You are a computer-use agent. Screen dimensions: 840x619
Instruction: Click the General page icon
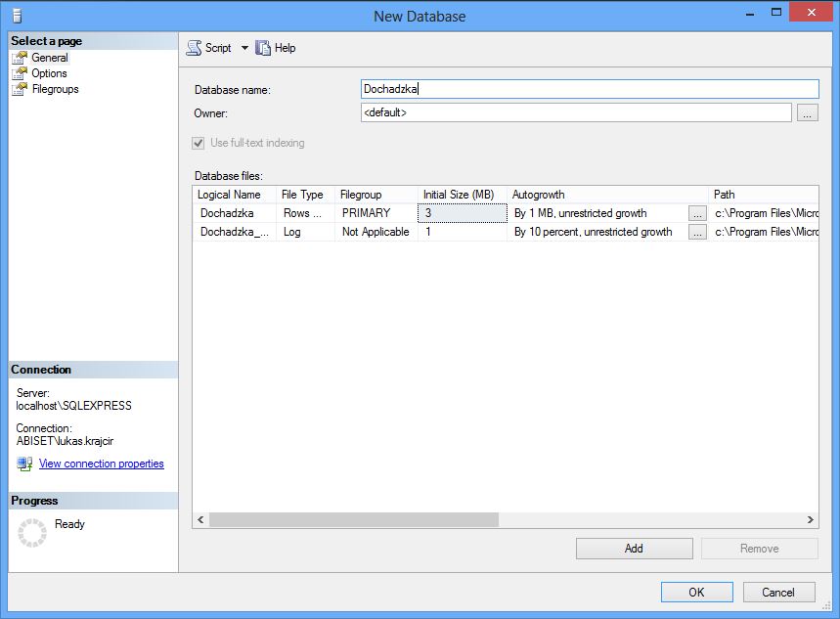coord(20,58)
